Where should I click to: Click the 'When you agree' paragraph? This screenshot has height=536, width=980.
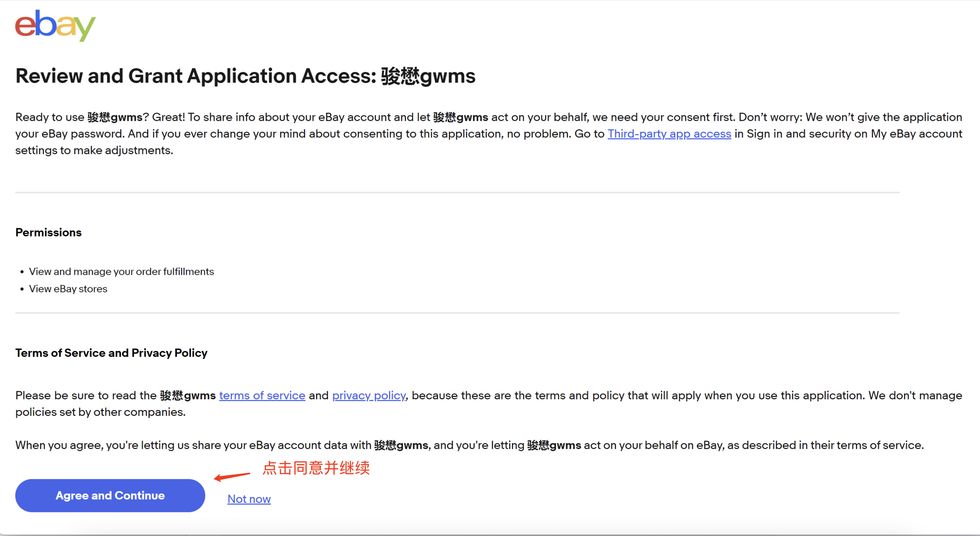tap(469, 445)
